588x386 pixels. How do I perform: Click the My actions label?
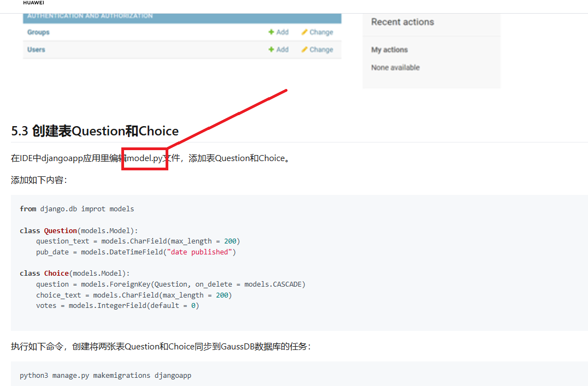389,50
